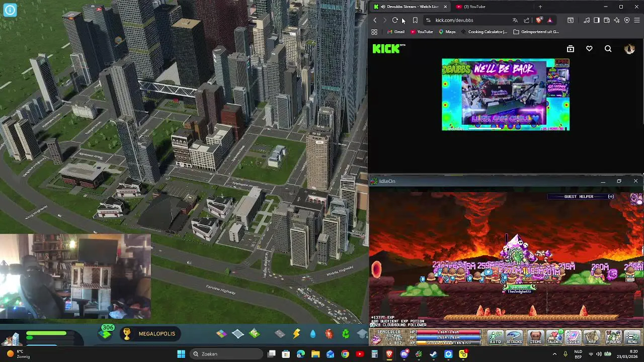Open Brave Shields lion icon
This screenshot has width=644, height=362.
coord(539,20)
